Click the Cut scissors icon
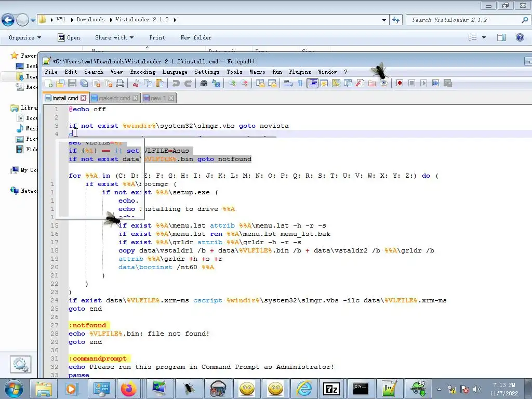The height and width of the screenshot is (399, 532). (x=136, y=83)
